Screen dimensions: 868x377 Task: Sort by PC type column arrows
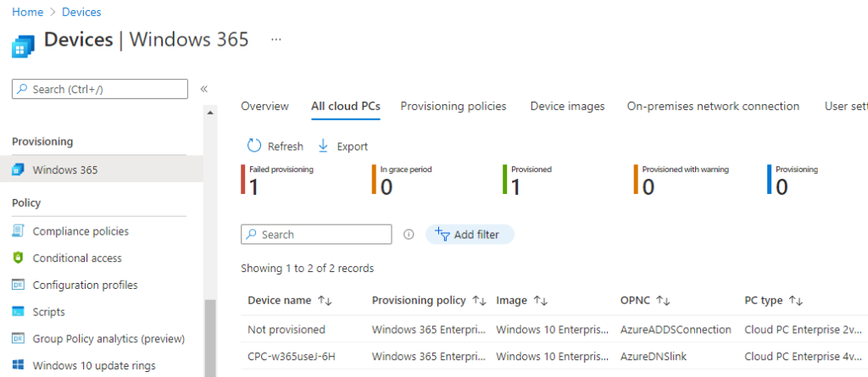[796, 301]
